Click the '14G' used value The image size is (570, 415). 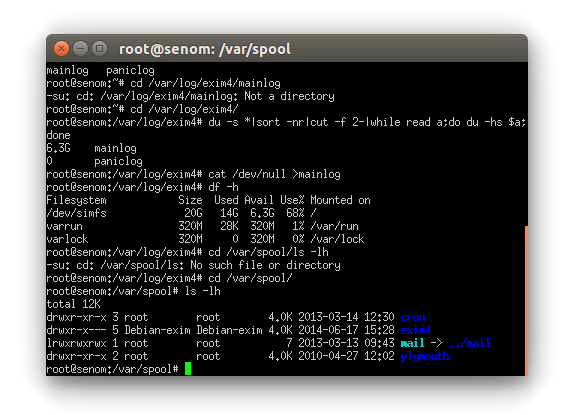point(229,213)
